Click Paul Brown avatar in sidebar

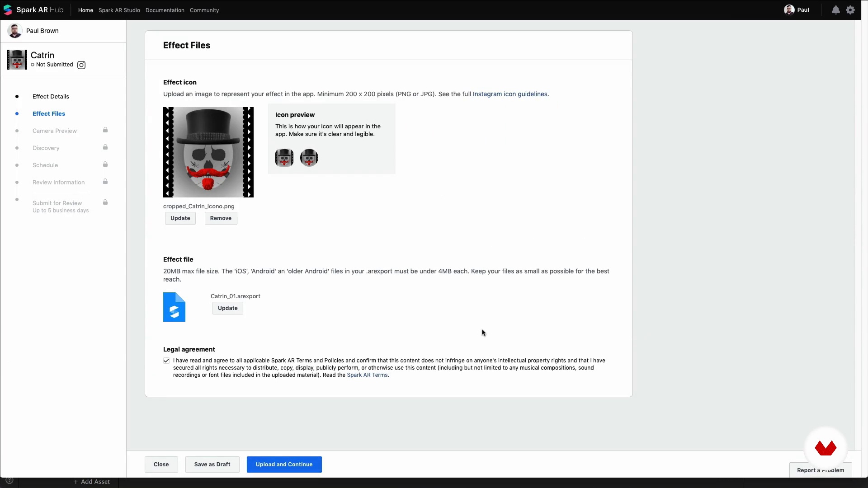click(x=15, y=31)
